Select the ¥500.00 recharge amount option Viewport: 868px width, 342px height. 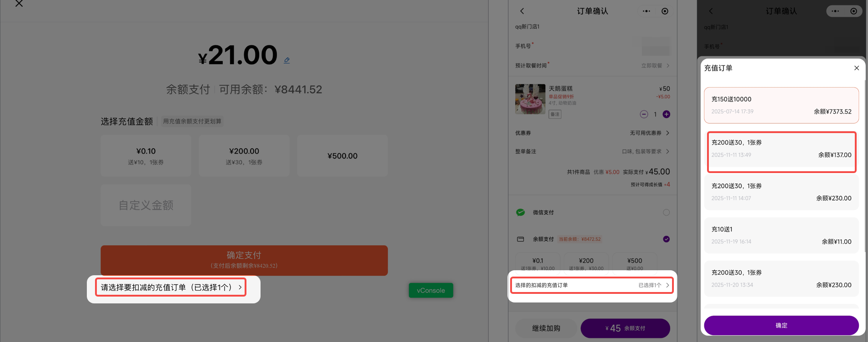342,156
